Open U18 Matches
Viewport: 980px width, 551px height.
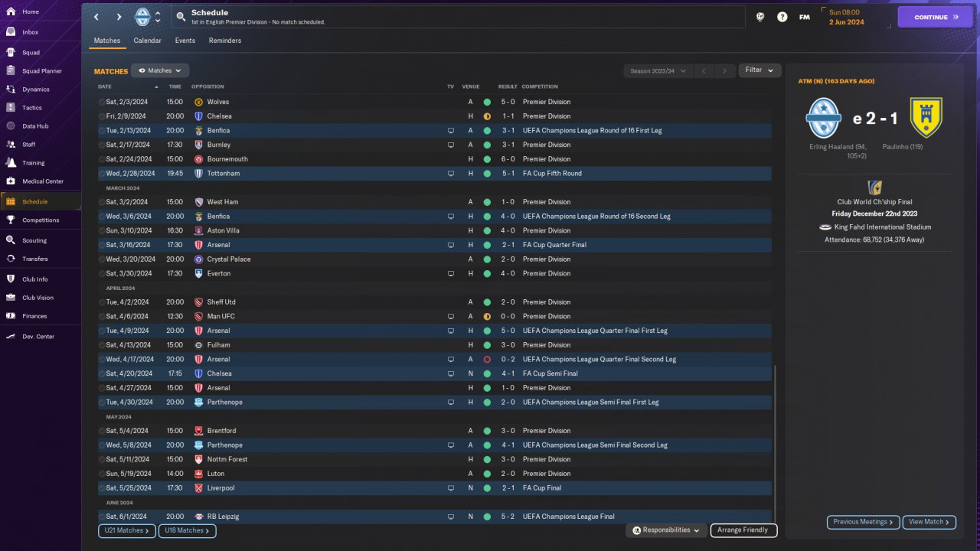click(188, 530)
